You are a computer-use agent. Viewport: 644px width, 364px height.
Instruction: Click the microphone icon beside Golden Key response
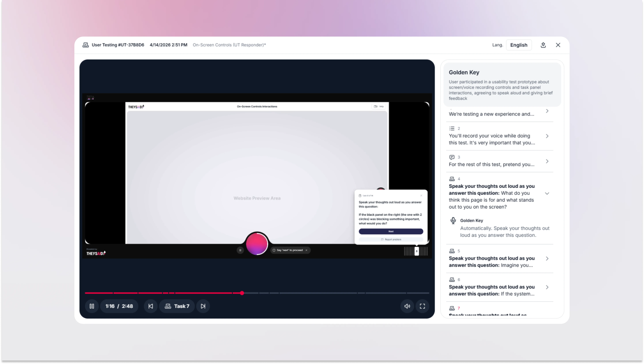click(453, 220)
